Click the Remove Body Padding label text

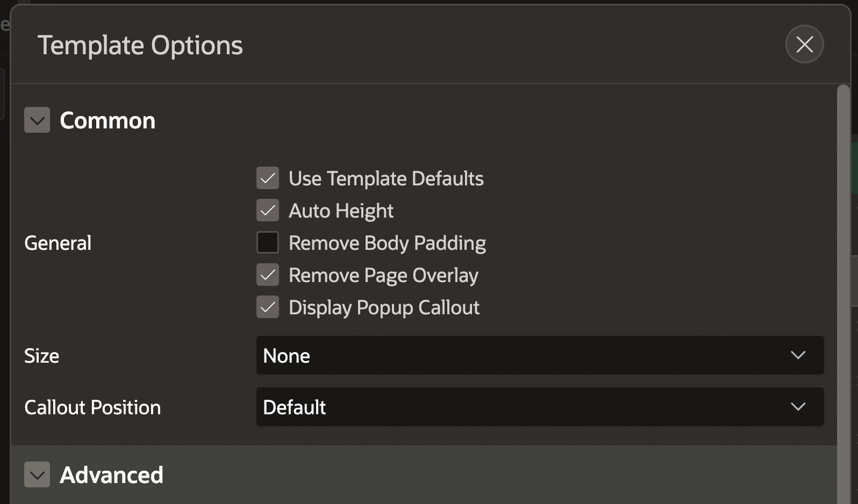pos(387,243)
